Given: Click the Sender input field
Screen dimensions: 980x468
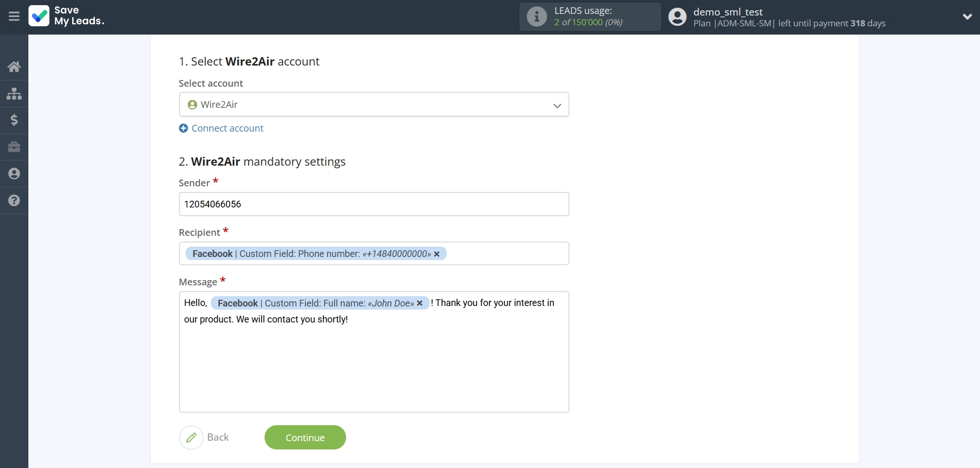Looking at the screenshot, I should pyautogui.click(x=374, y=204).
